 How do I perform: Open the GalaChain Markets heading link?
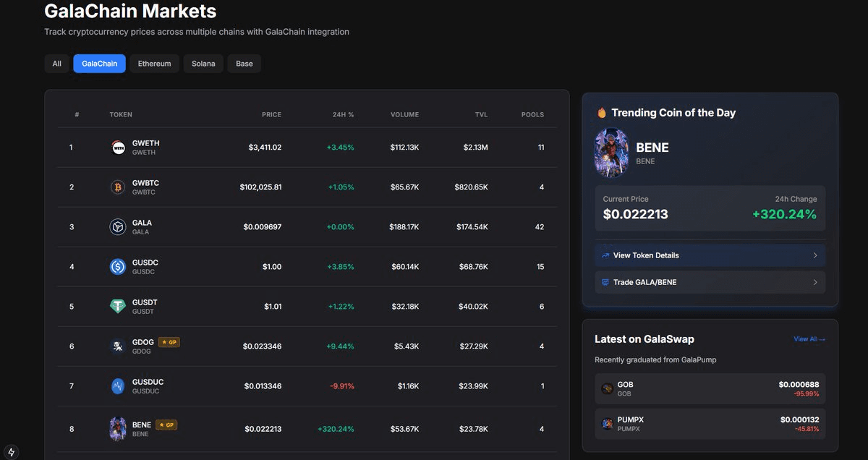tap(130, 12)
